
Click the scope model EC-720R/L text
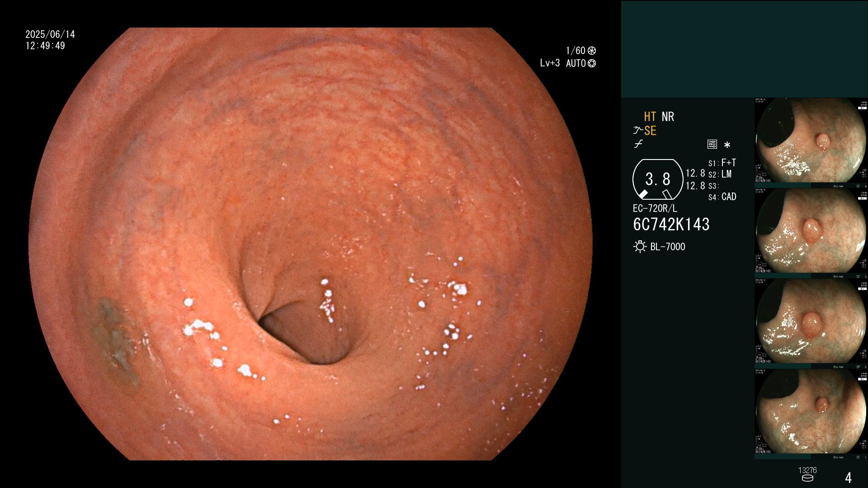pos(655,208)
